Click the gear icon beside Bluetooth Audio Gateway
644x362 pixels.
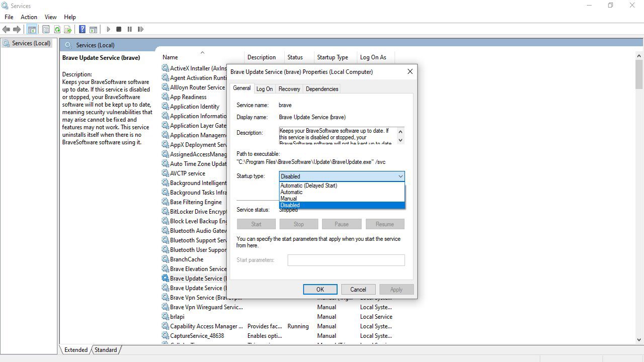[x=166, y=231]
